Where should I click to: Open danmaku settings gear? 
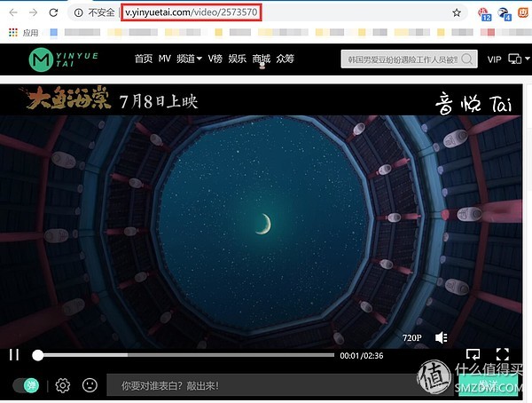[62, 385]
